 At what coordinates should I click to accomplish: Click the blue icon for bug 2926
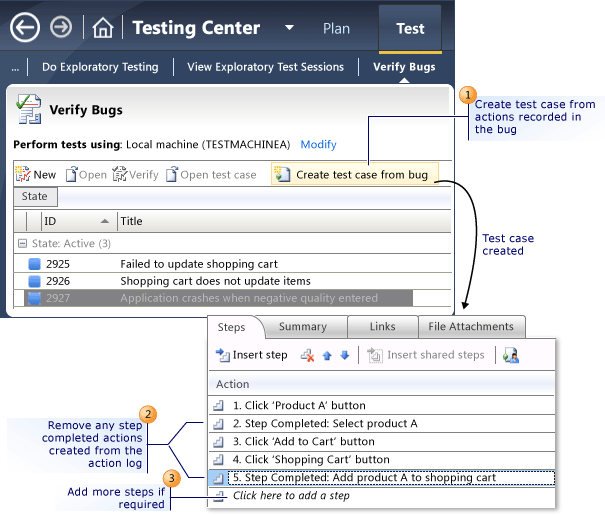point(34,281)
